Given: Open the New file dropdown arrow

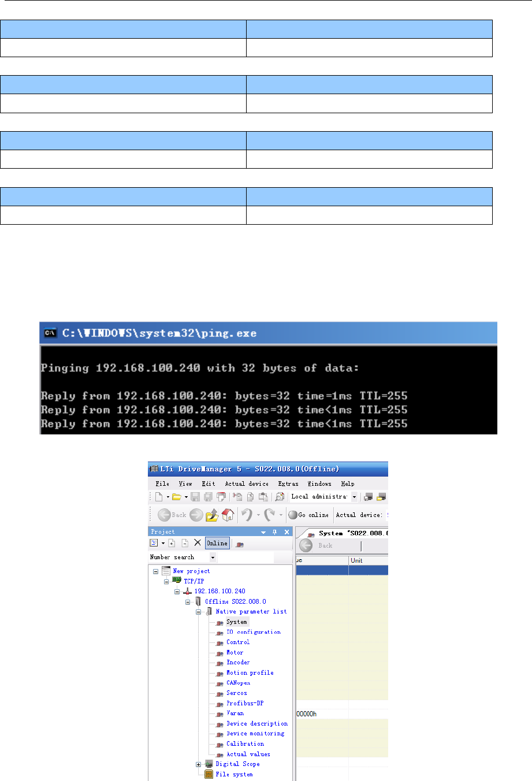Looking at the screenshot, I should (168, 497).
